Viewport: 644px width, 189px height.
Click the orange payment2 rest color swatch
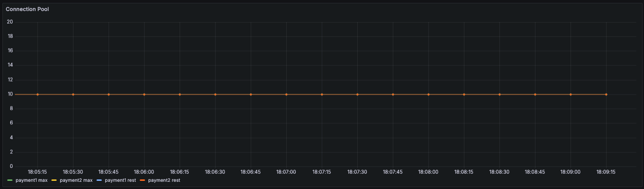click(143, 180)
